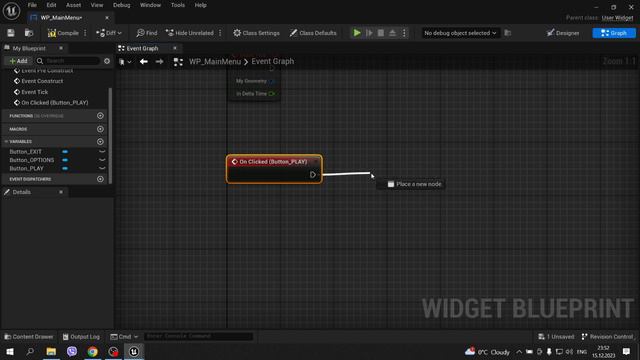Open the Content Drawer
Screen dimensions: 640x360
(29, 337)
